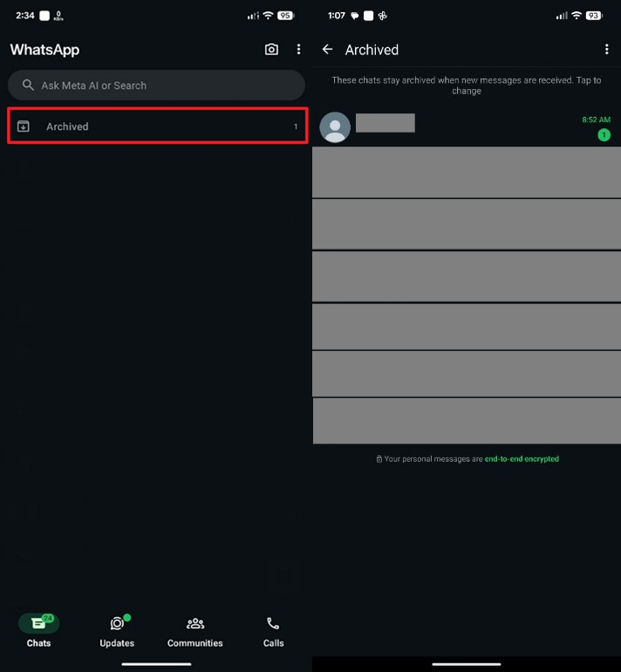621x672 pixels.
Task: Switch to the Calls tab
Action: coord(273,632)
